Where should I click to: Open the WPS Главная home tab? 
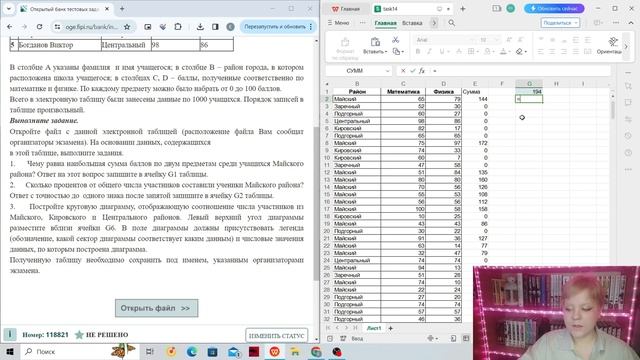(346, 9)
